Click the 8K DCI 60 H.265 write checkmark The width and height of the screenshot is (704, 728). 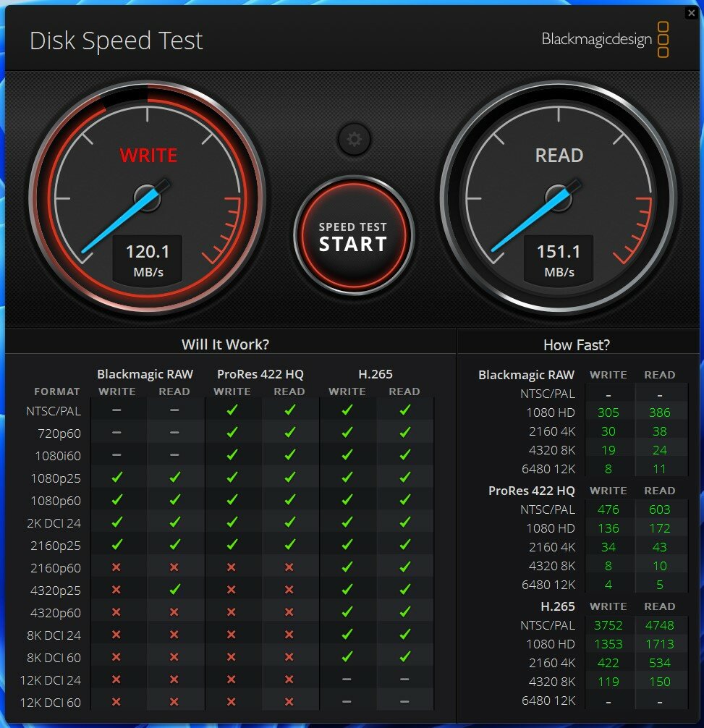(347, 656)
